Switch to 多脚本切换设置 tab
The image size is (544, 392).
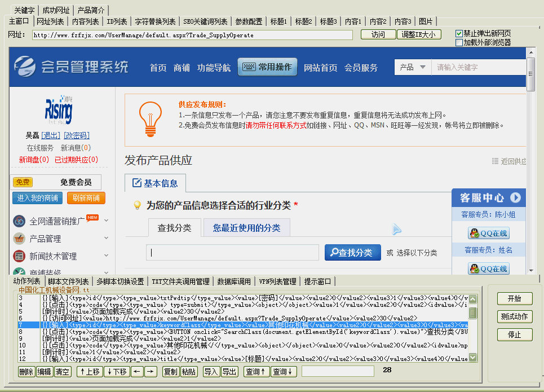coord(120,281)
